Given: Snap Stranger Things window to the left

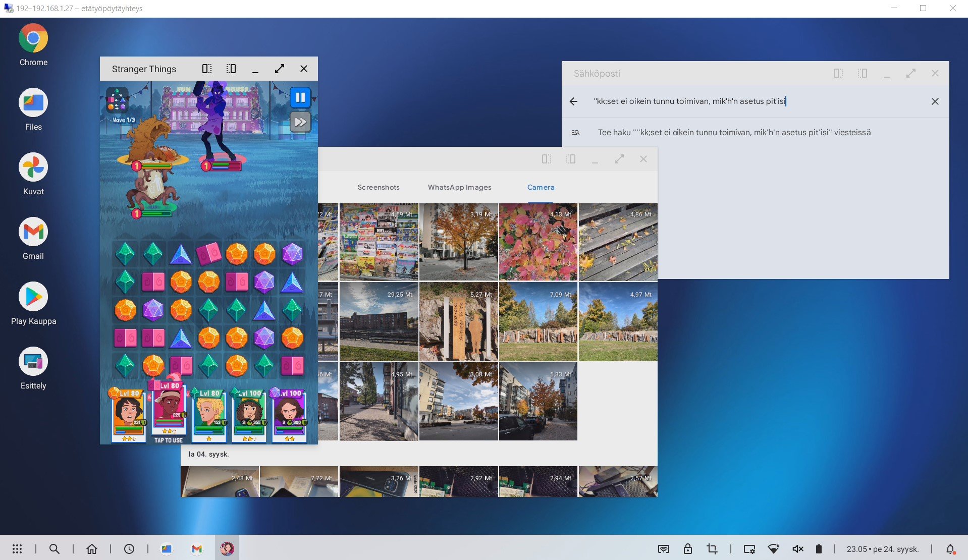Looking at the screenshot, I should click(207, 69).
